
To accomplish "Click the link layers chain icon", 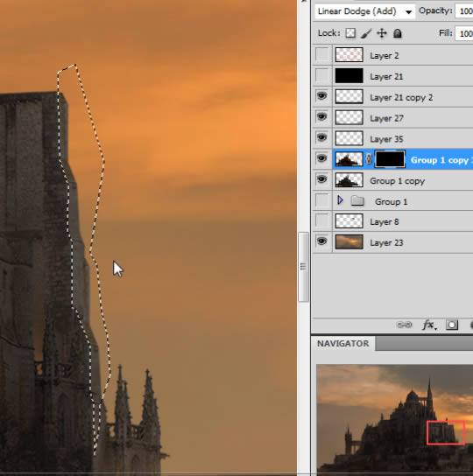I will tap(404, 325).
